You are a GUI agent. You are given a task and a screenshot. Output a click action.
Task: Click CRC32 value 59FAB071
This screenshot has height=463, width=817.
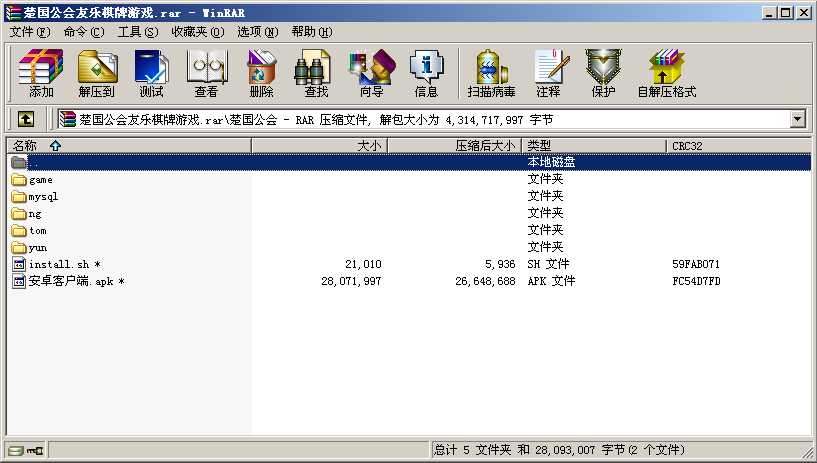696,265
